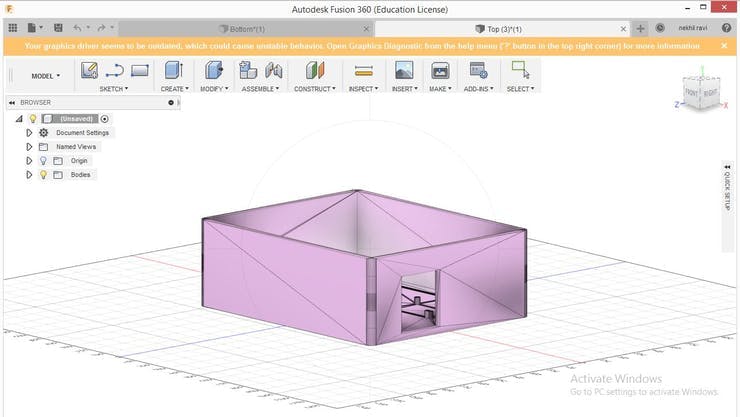740x417 pixels.
Task: Open the CREATE dropdown menu
Action: click(x=174, y=89)
